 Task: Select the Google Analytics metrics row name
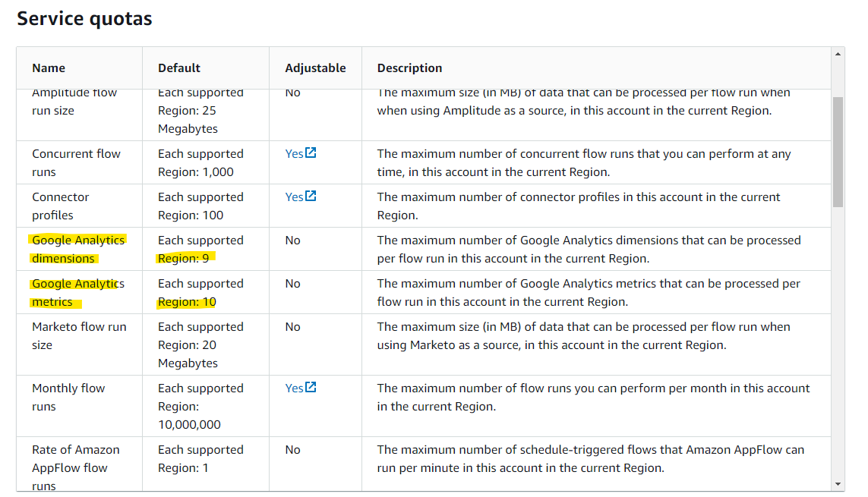[77, 292]
